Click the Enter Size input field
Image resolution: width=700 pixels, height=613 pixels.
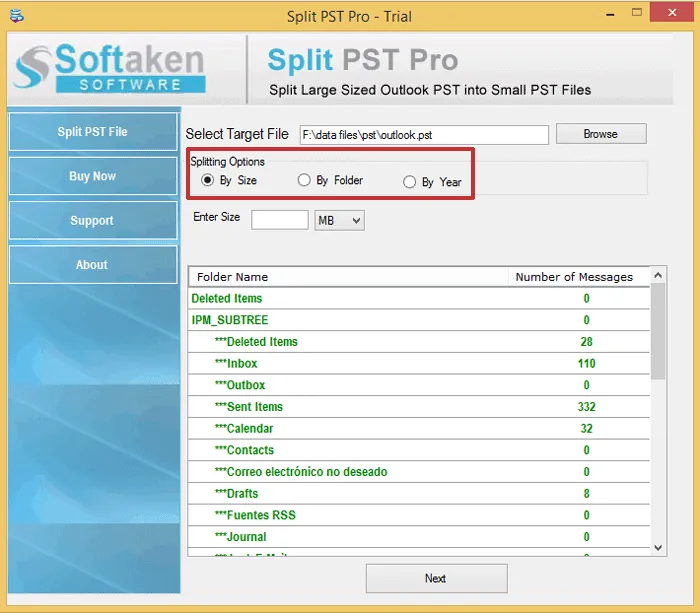pyautogui.click(x=279, y=220)
